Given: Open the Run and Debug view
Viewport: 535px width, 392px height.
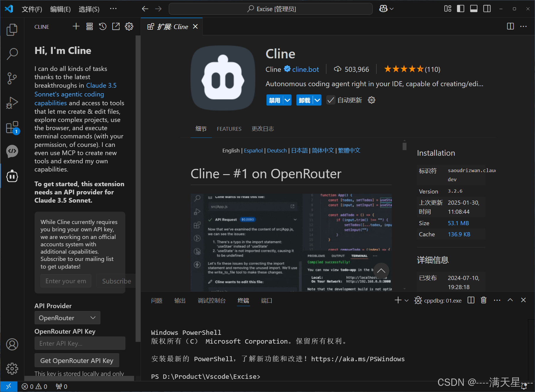Looking at the screenshot, I should click(x=12, y=103).
